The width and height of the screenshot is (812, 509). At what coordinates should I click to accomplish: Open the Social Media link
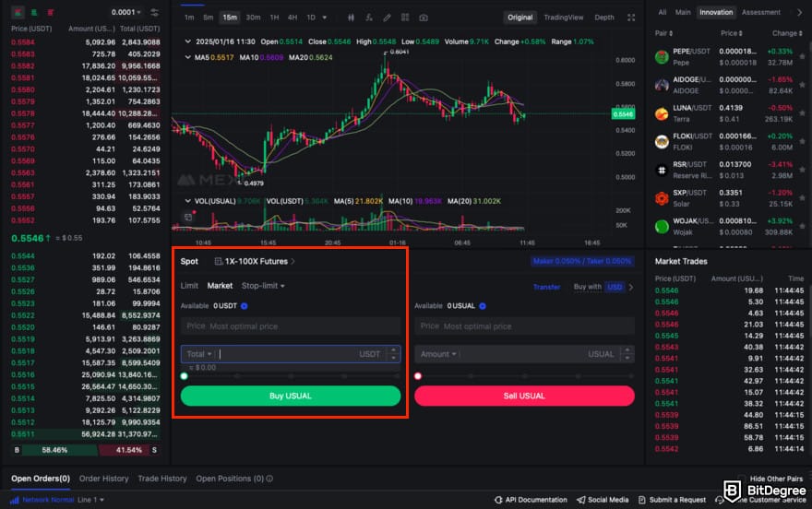pos(603,500)
